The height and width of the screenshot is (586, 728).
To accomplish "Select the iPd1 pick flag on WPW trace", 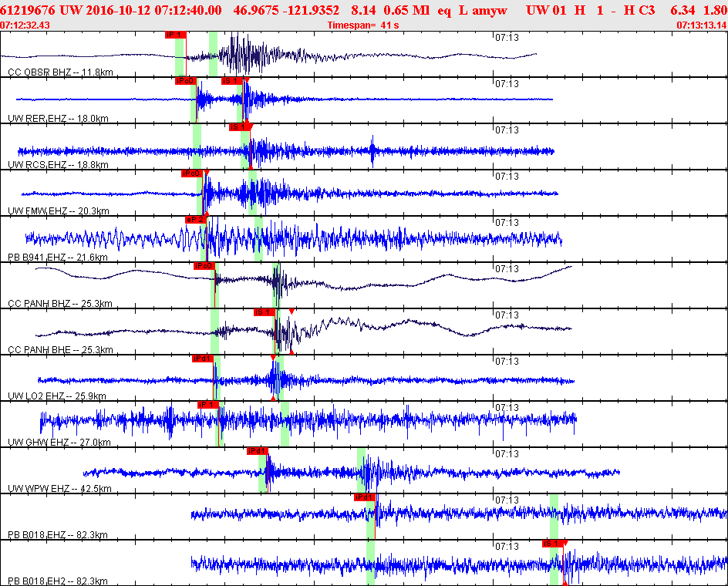I will pyautogui.click(x=258, y=451).
